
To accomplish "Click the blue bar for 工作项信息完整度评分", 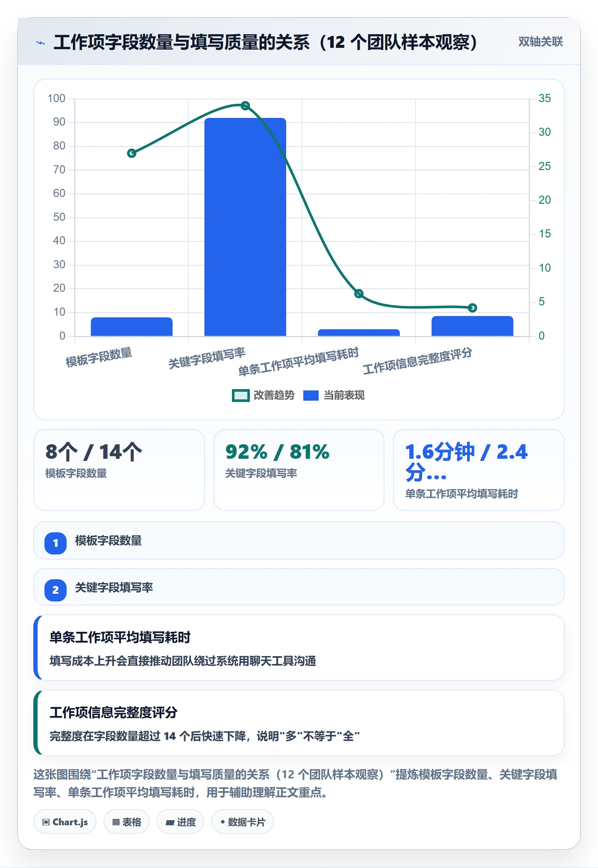I will 472,326.
